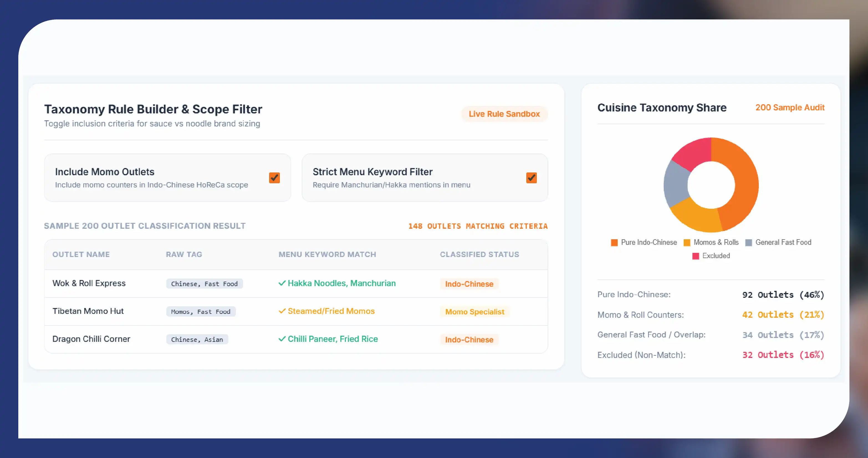Click the 200 Sample Audit link
This screenshot has width=868, height=458.
(x=790, y=108)
